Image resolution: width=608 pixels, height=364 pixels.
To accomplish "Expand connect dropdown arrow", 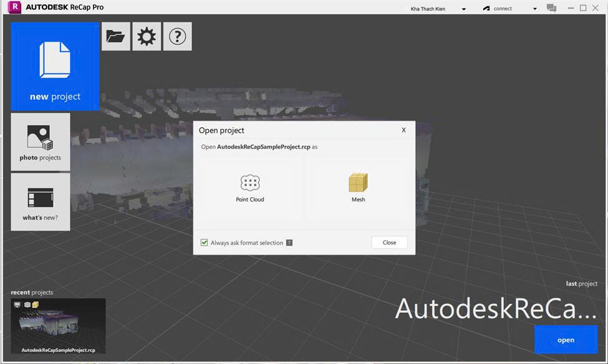I will [534, 9].
